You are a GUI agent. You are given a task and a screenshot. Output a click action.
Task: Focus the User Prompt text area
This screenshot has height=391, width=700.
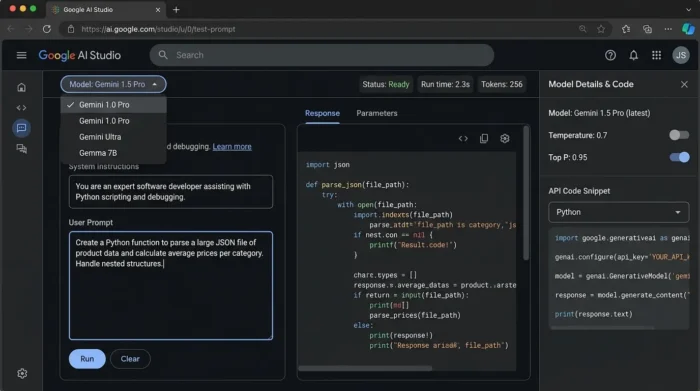(x=171, y=286)
